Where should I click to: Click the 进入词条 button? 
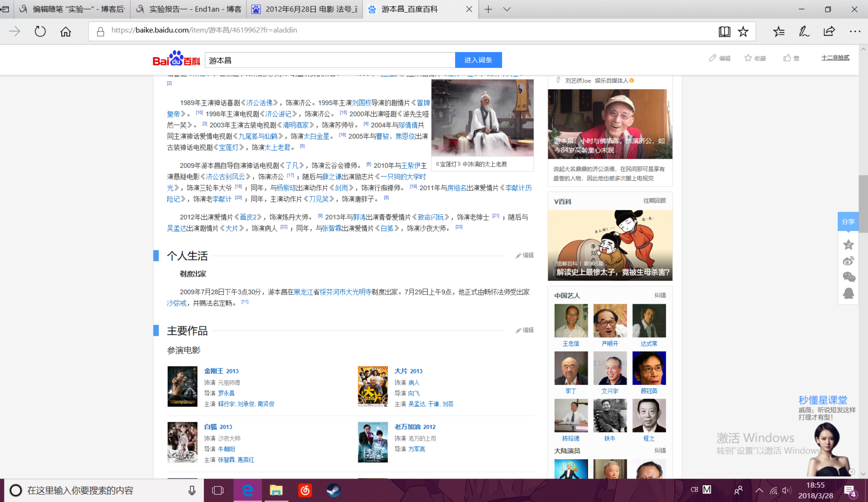[x=478, y=60]
